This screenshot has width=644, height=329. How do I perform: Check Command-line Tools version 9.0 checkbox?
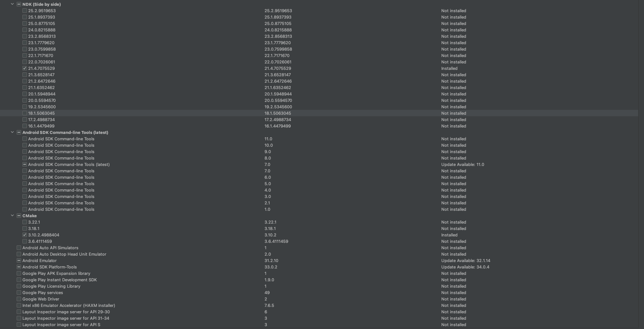25,152
